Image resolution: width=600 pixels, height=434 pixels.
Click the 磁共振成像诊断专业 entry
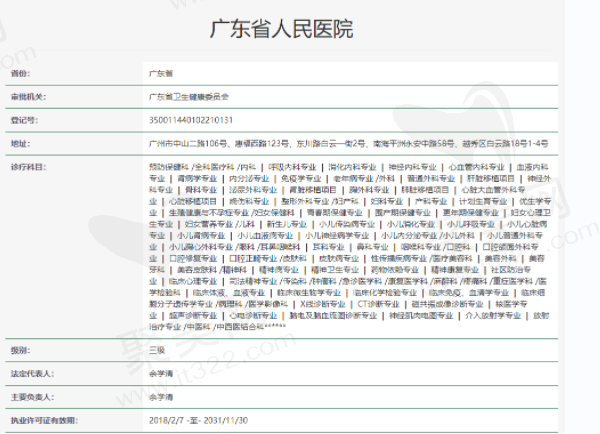click(x=447, y=304)
